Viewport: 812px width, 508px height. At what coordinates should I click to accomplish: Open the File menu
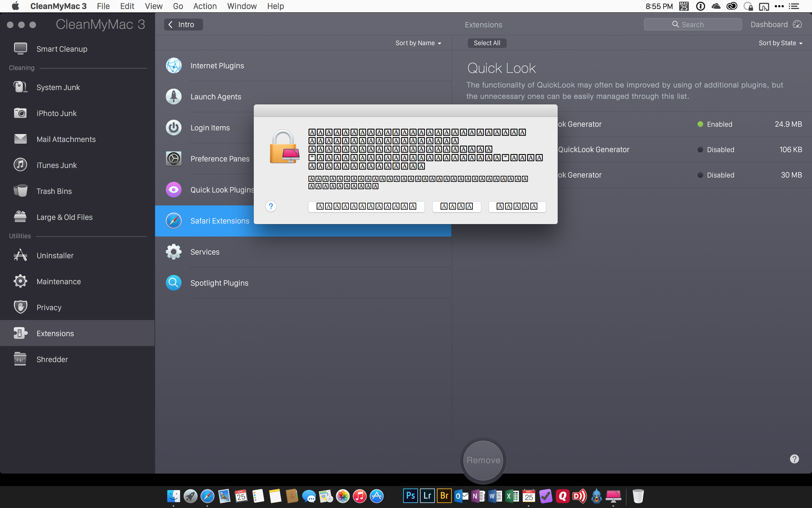pos(103,6)
